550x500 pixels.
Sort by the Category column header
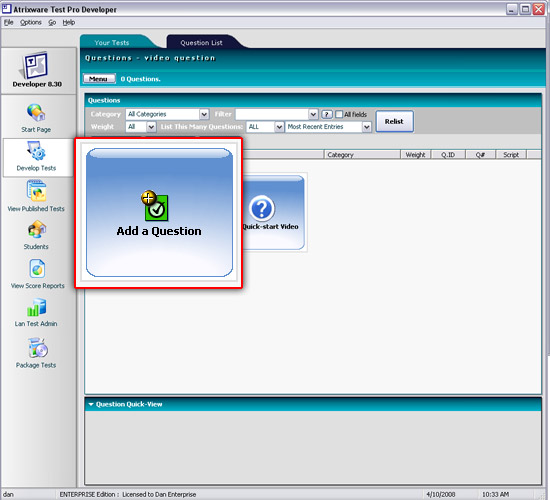[x=362, y=155]
